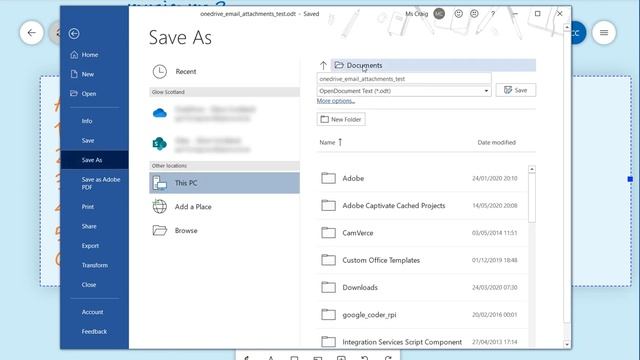The image size is (640, 360).
Task: Select New in the sidebar
Action: 82,74
